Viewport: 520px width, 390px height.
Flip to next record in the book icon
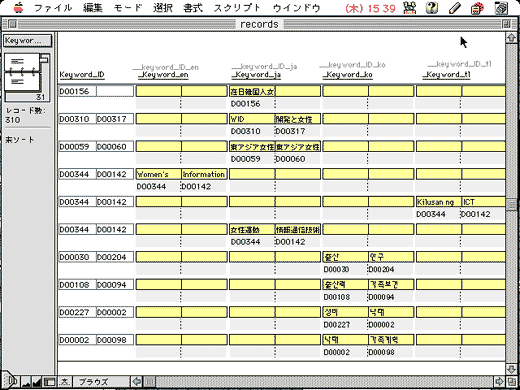click(22, 81)
